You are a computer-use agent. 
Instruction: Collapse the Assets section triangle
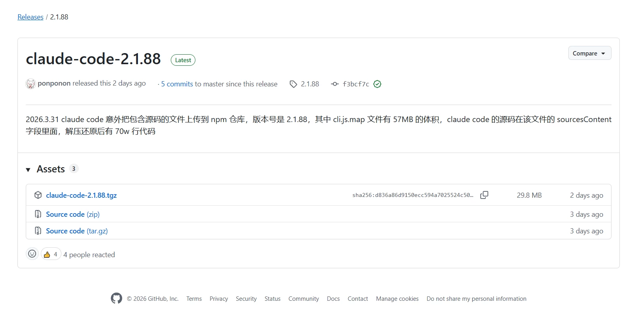click(x=28, y=170)
